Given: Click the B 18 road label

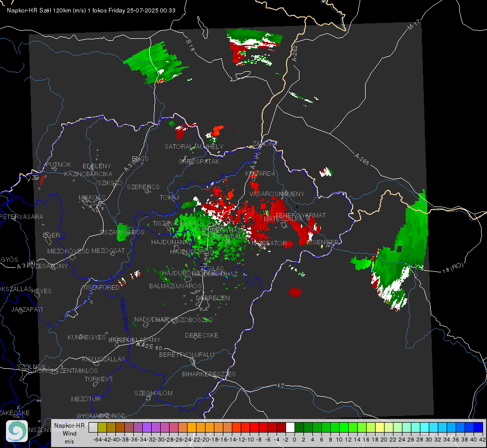Looking at the screenshot, I should [190, 45].
